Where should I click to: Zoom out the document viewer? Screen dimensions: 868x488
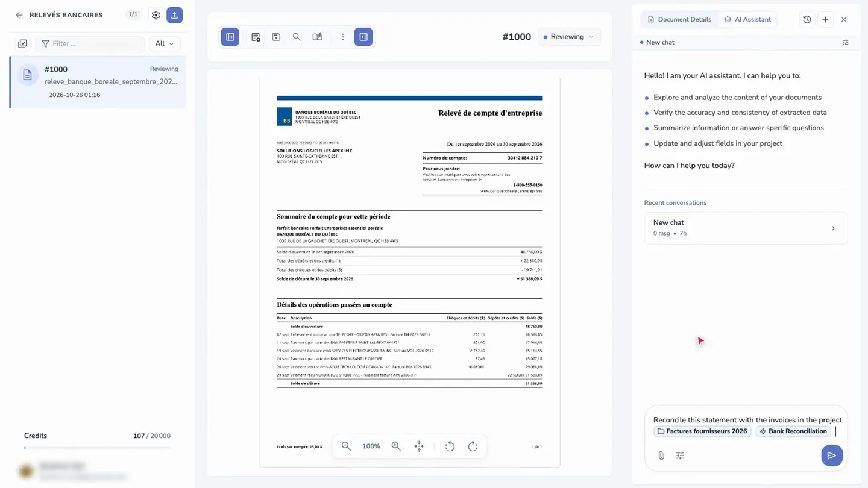(x=346, y=446)
